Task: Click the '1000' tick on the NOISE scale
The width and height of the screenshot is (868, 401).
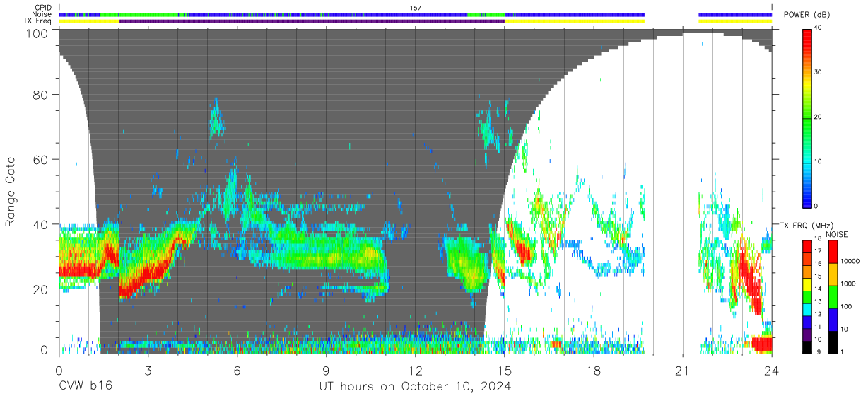Action: click(849, 284)
